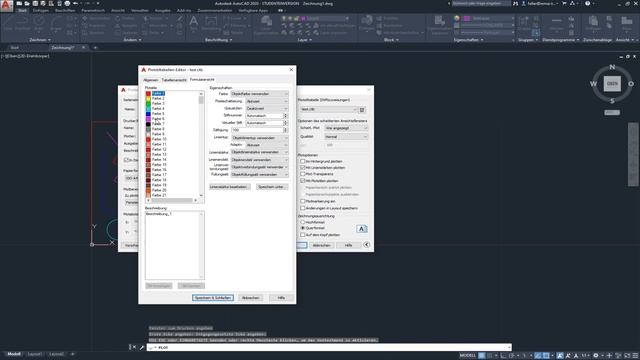The image size is (640, 360).
Task: Select the yellow Farbe 2 swatch
Action: 148,98
